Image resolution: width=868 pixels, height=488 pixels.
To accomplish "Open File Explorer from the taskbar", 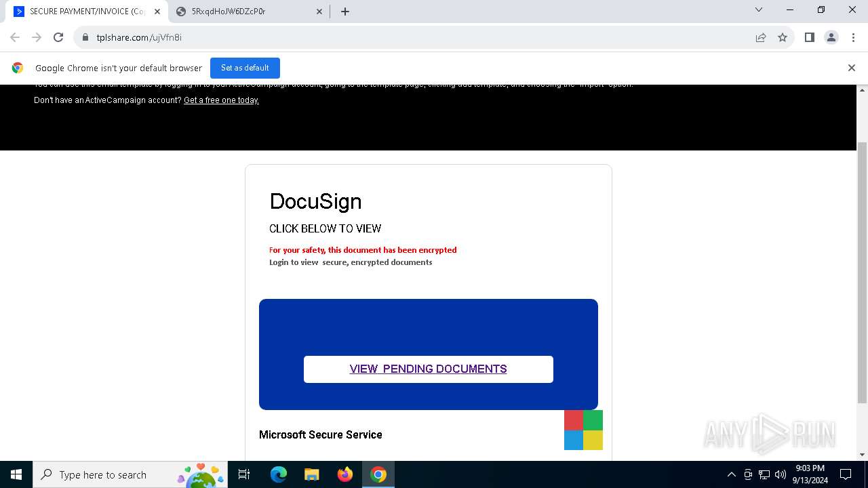I will click(x=312, y=474).
